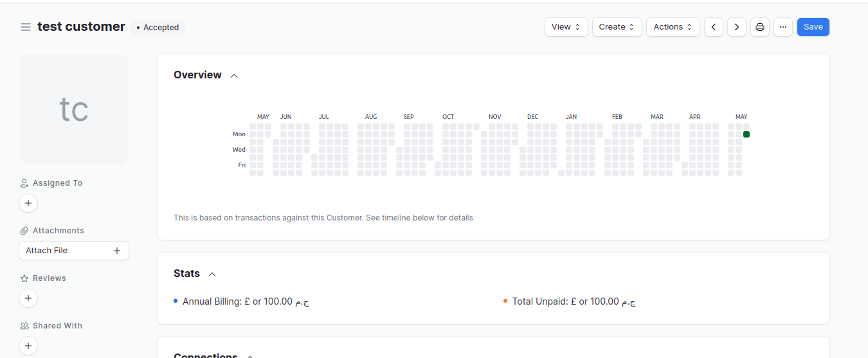Click plus icon in Attach File
868x358 pixels.
tap(117, 251)
